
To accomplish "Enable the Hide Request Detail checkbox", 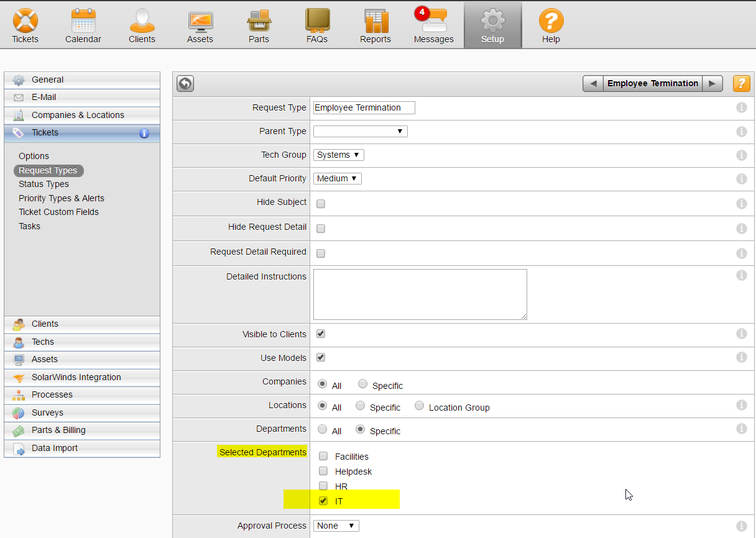I will (x=321, y=228).
